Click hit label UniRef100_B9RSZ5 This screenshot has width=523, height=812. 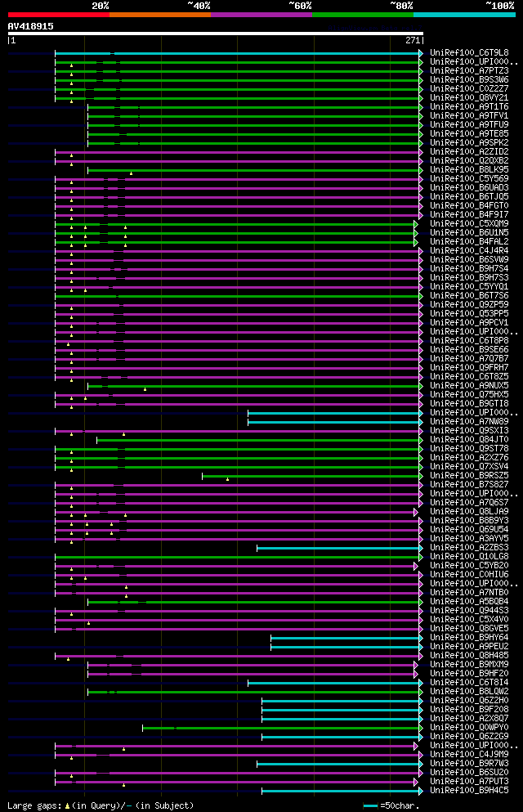pyautogui.click(x=469, y=476)
